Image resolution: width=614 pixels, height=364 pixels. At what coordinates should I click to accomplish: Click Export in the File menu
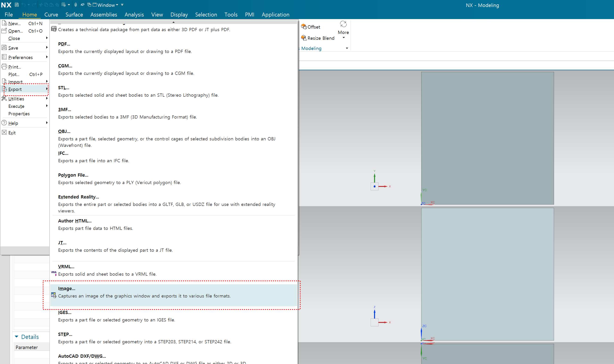pos(25,89)
